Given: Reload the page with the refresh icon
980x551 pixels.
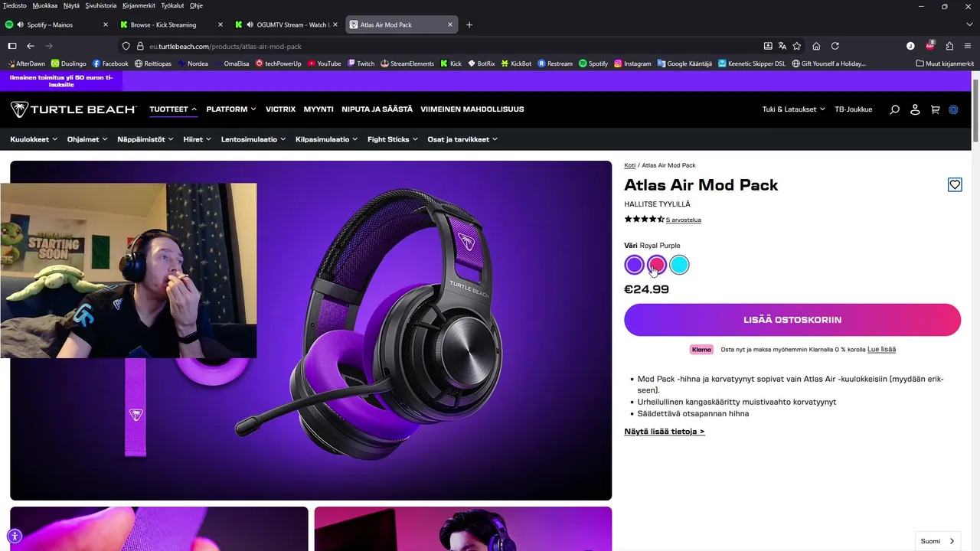Looking at the screenshot, I should [x=835, y=46].
